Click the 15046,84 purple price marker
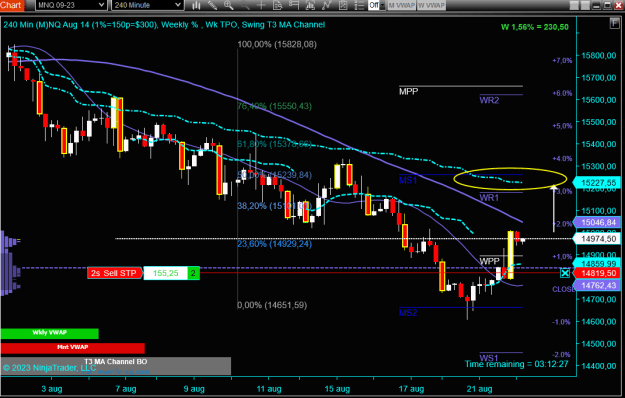Image resolution: width=625 pixels, height=398 pixels. (597, 222)
